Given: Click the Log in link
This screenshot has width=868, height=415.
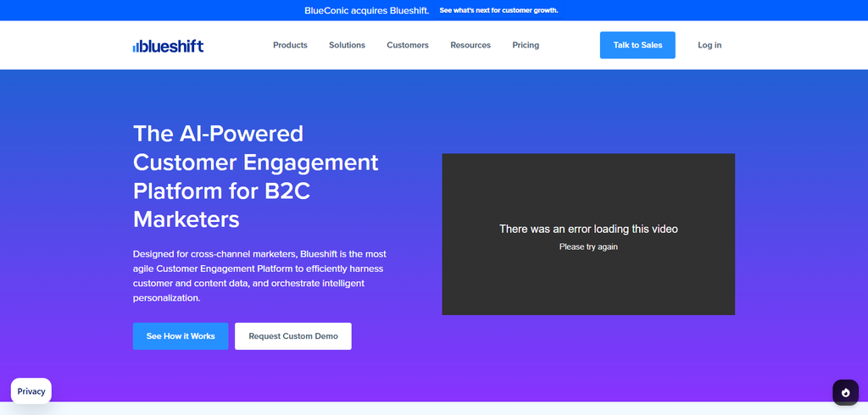Looking at the screenshot, I should click(x=709, y=46).
